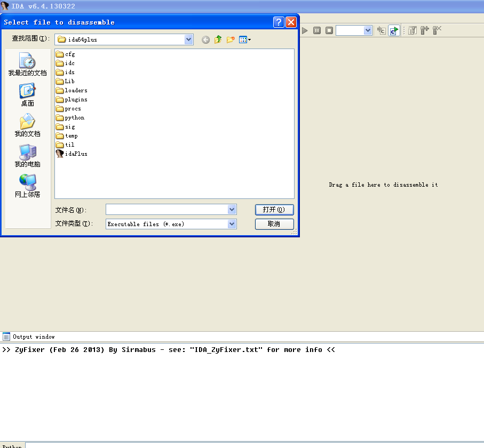
Task: Select the idaPlus executable file
Action: click(x=76, y=154)
